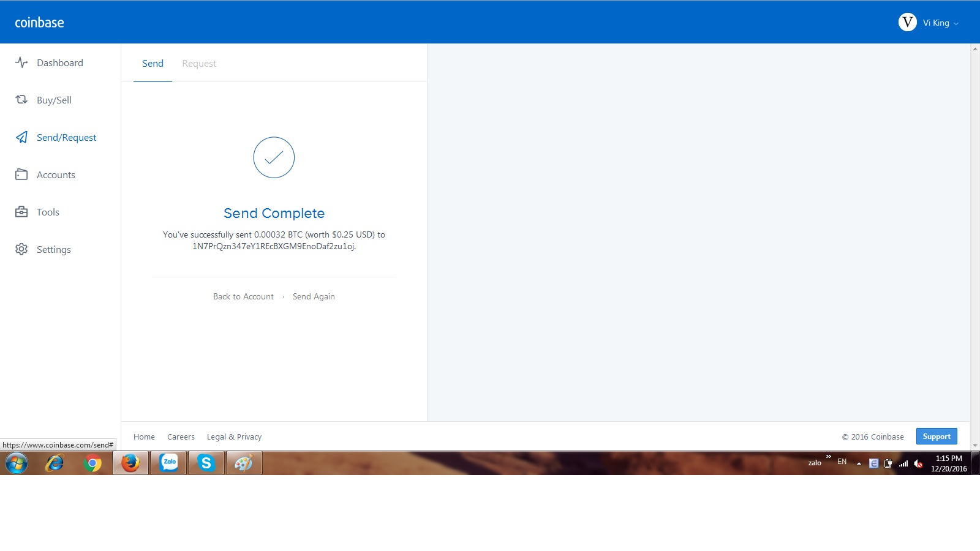Click the EN language indicator
The image size is (980, 551).
pos(842,462)
